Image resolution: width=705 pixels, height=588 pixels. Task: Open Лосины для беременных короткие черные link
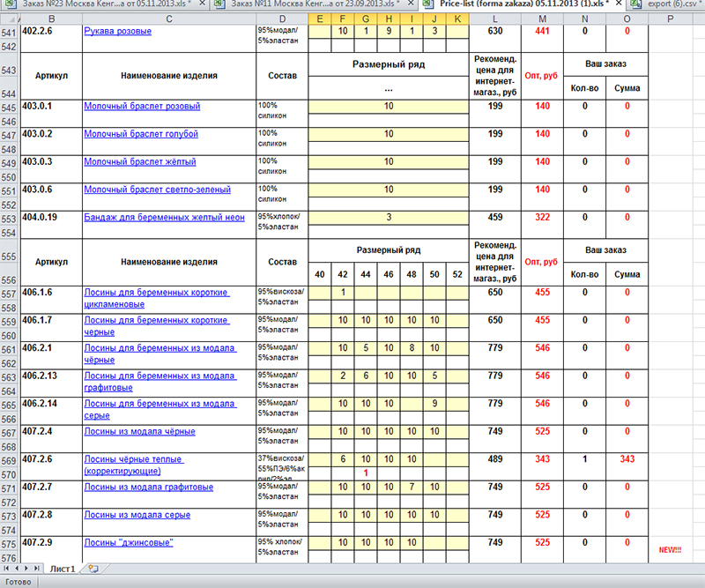tap(157, 326)
